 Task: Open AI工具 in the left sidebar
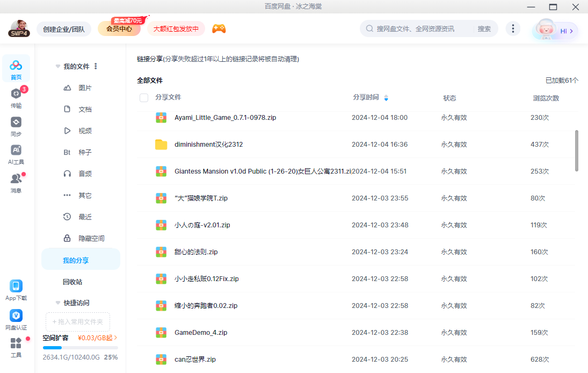[16, 154]
